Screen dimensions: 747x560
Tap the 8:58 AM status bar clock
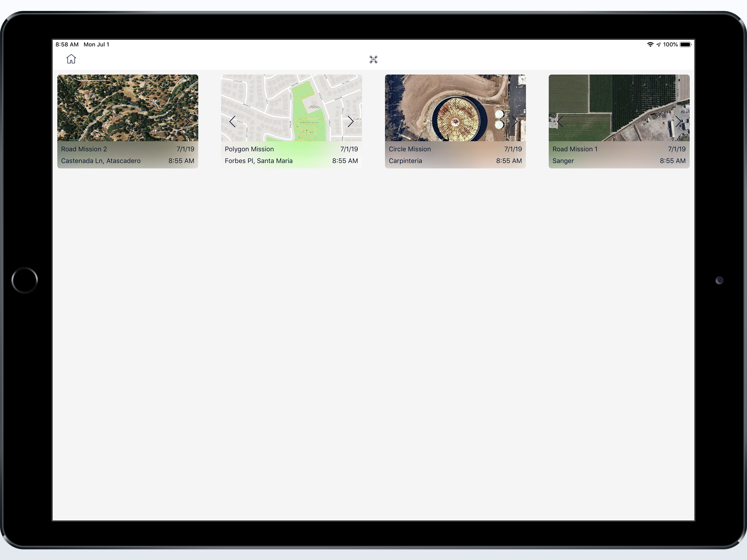coord(67,45)
